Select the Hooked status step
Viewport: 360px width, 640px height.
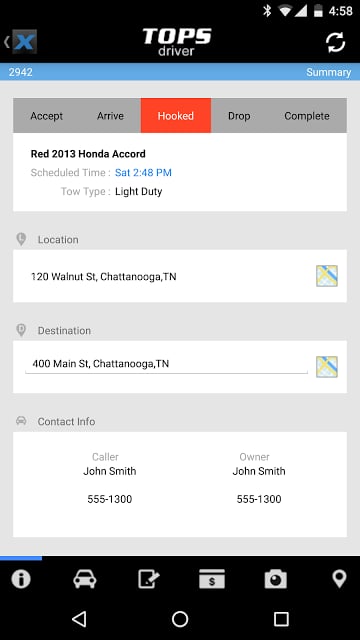pos(176,116)
